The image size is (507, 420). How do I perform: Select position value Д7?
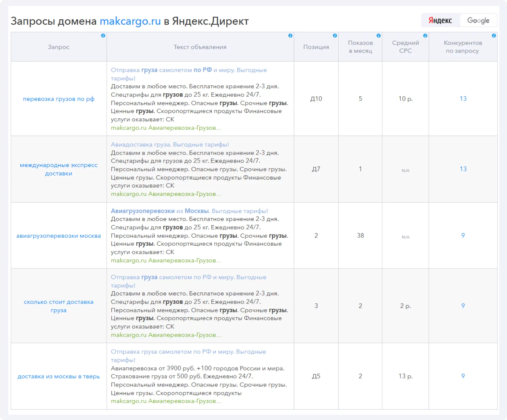pos(316,169)
